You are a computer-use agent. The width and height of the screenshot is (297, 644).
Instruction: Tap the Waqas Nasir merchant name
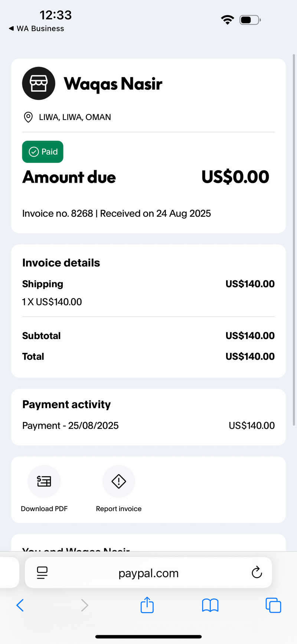[113, 84]
